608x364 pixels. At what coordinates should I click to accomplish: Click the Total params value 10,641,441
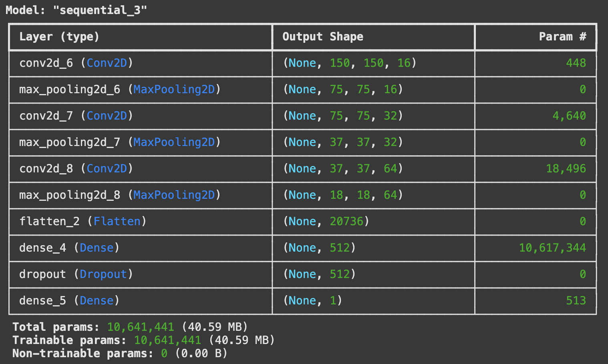[x=140, y=327]
